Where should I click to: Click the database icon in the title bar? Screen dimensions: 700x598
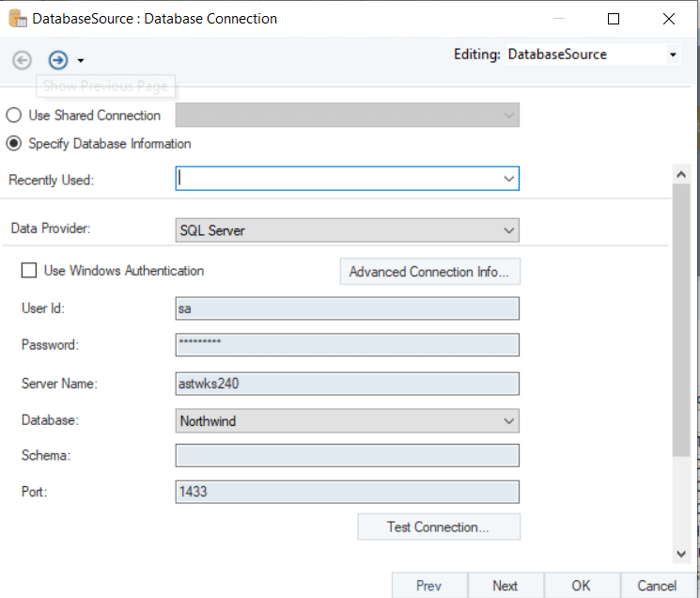tap(16, 18)
